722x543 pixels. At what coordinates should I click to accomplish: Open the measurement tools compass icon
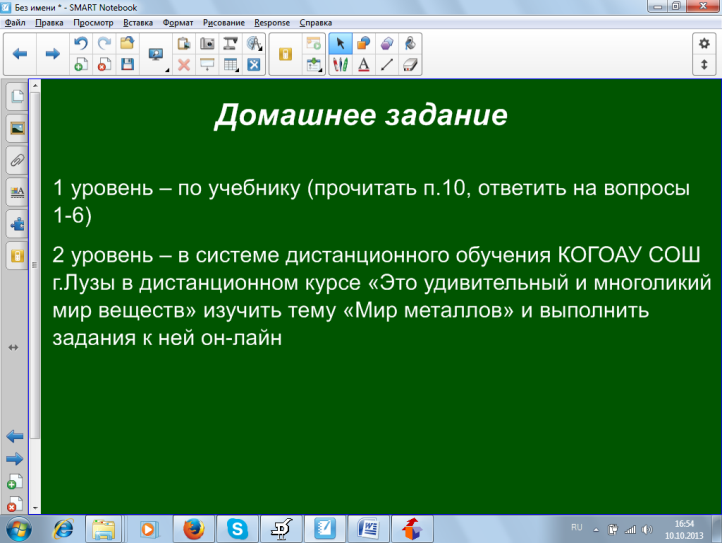pos(253,44)
